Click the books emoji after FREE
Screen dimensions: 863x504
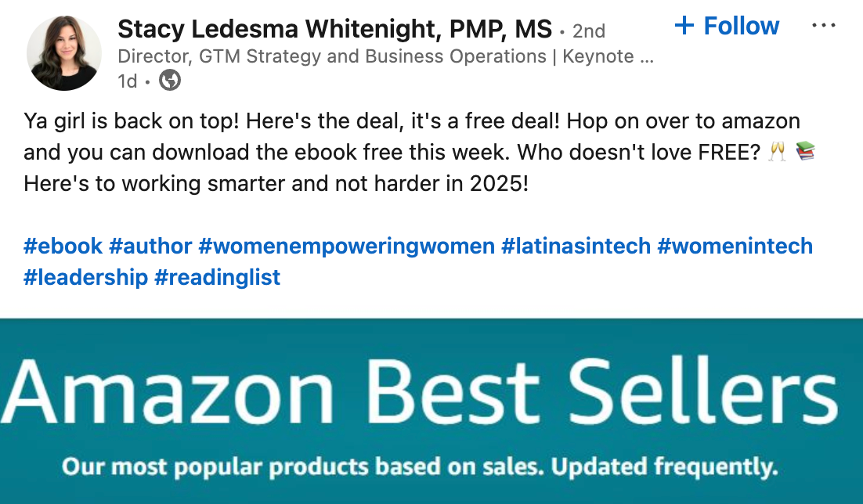(806, 151)
